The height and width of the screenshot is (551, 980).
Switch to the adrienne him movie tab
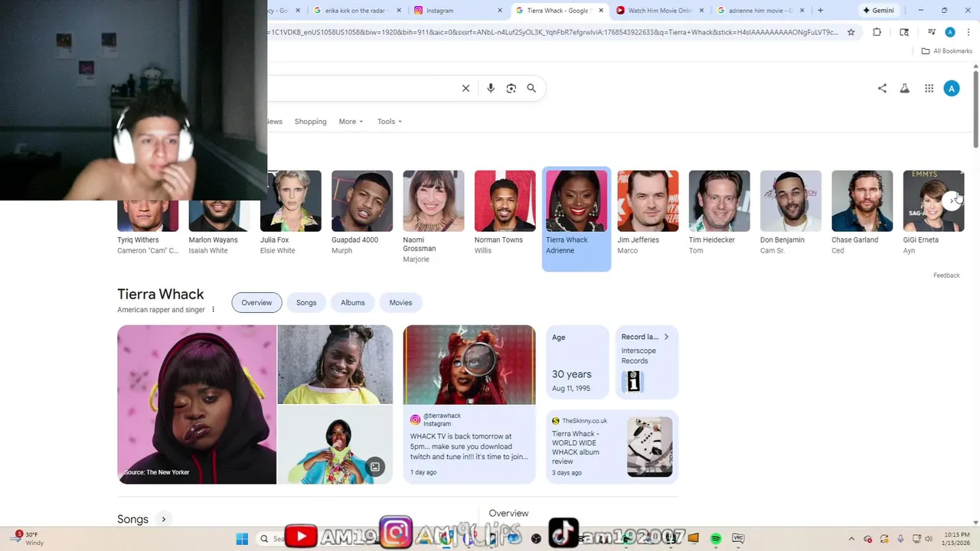760,11
